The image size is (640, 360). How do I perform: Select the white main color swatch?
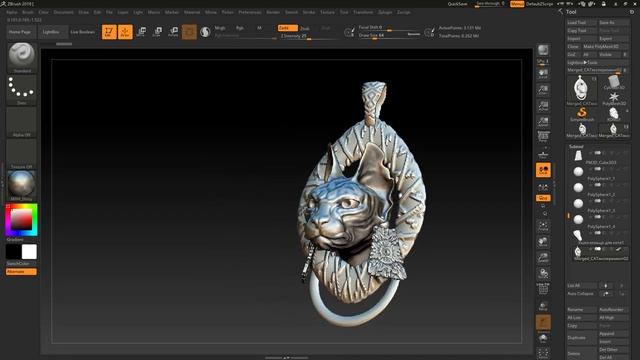pyautogui.click(x=29, y=252)
